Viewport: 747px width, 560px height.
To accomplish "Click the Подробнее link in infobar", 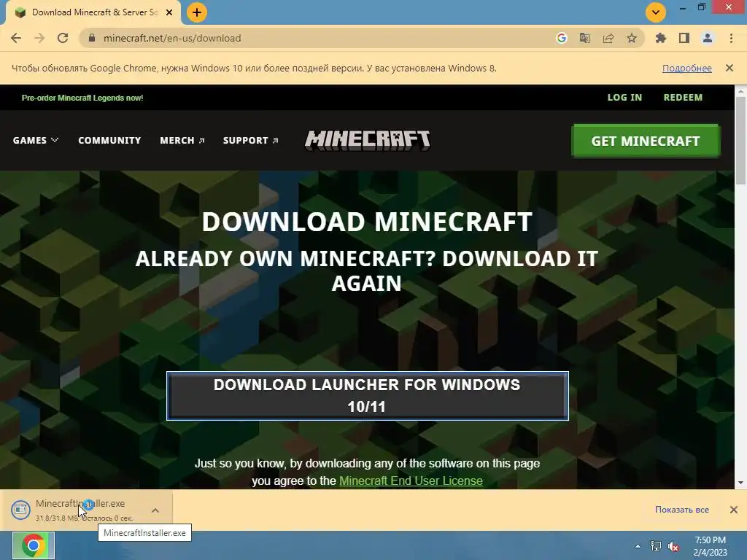I will tap(687, 68).
